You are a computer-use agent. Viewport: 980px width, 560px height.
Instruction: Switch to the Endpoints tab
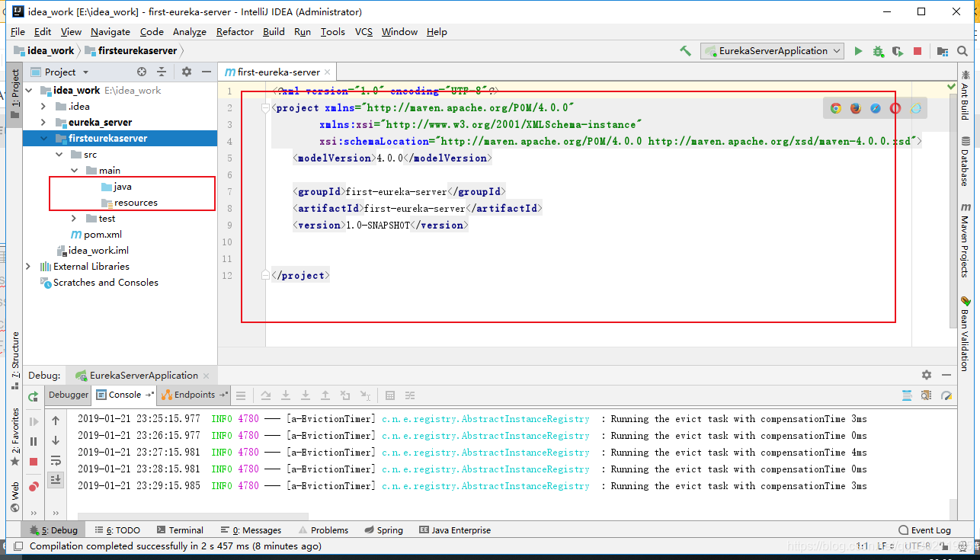click(195, 395)
